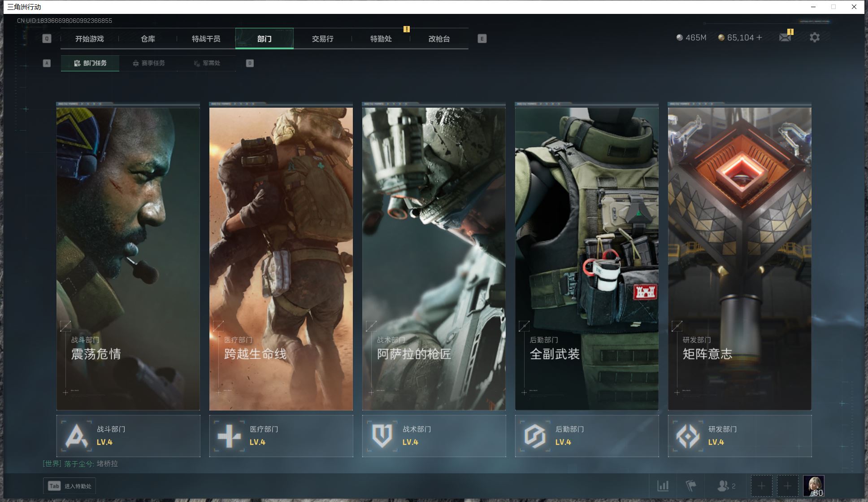Screen dimensions: 868x502
Task: Click the 后勤部门 hexagon emblem icon
Action: click(534, 436)
